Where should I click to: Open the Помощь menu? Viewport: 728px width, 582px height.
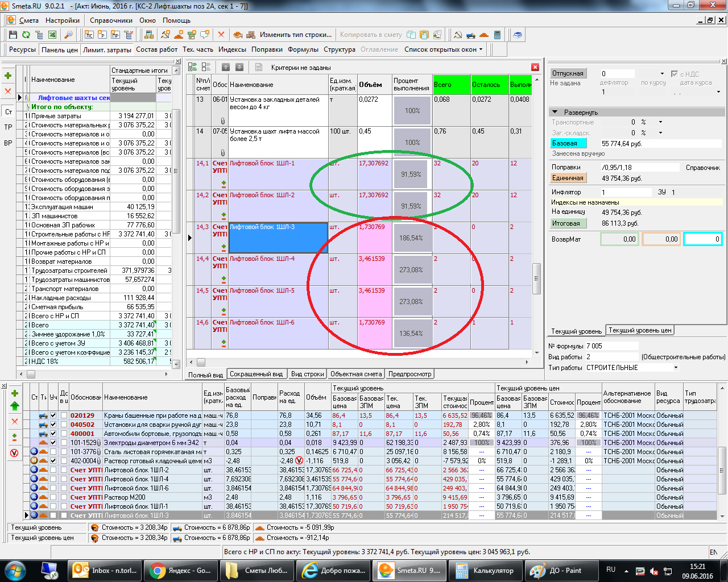click(x=176, y=20)
